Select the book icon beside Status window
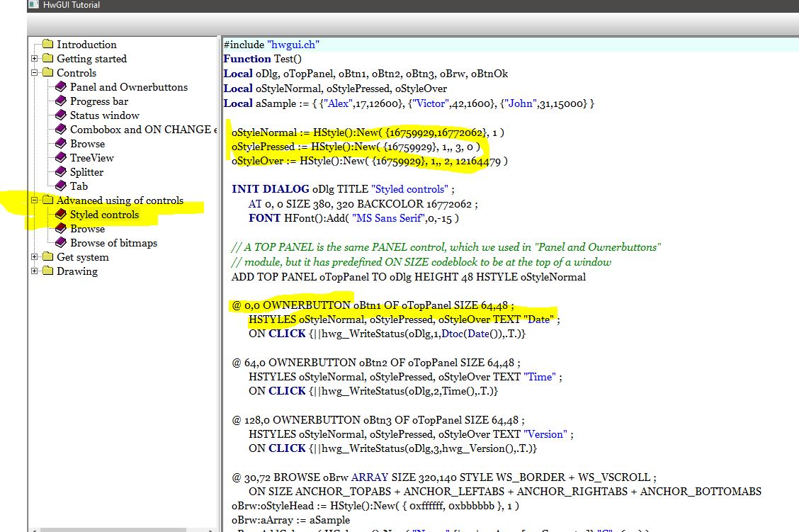Viewport: 799px width, 532px height. (x=61, y=115)
